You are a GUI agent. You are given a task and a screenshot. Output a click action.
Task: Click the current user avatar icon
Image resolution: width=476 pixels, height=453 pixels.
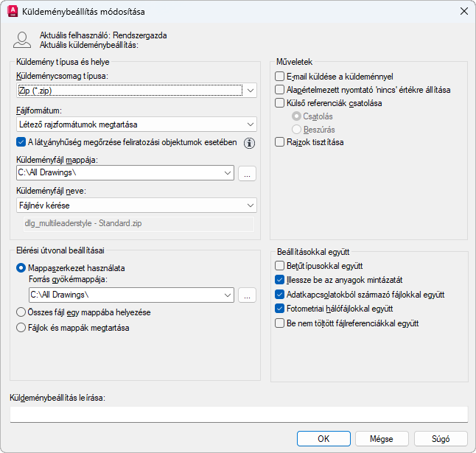(22, 40)
